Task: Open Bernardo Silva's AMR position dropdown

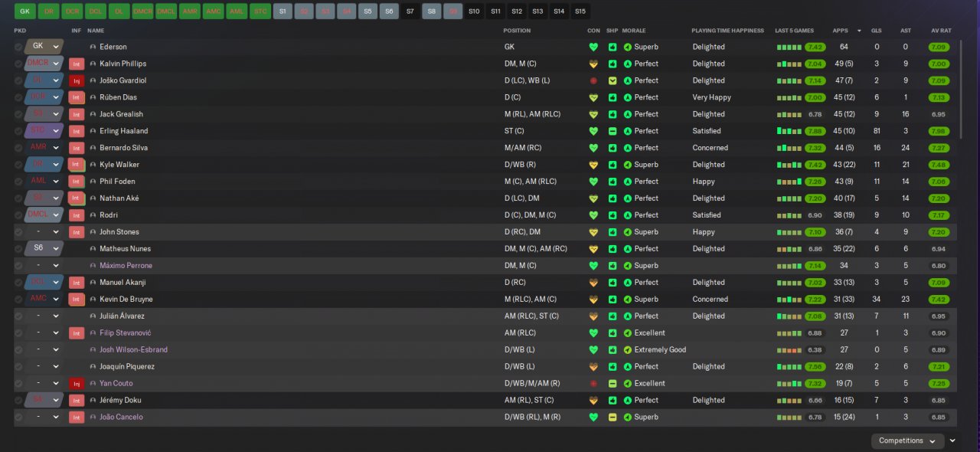Action: tap(44, 148)
